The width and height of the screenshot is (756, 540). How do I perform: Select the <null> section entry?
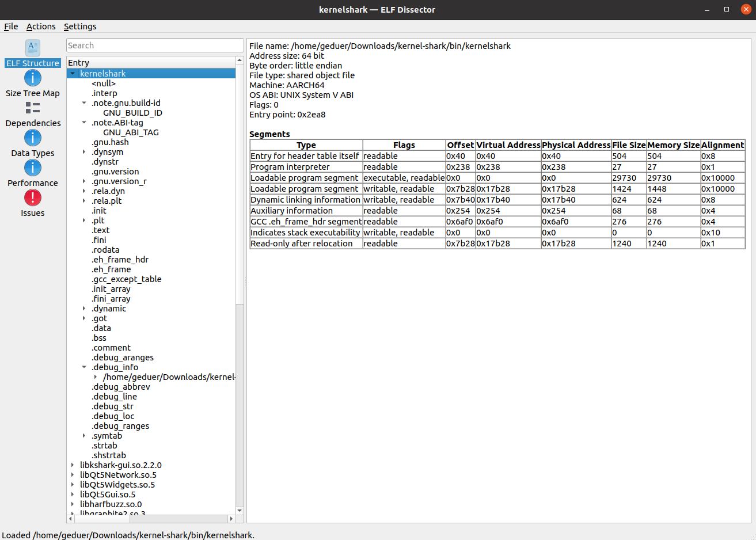104,83
